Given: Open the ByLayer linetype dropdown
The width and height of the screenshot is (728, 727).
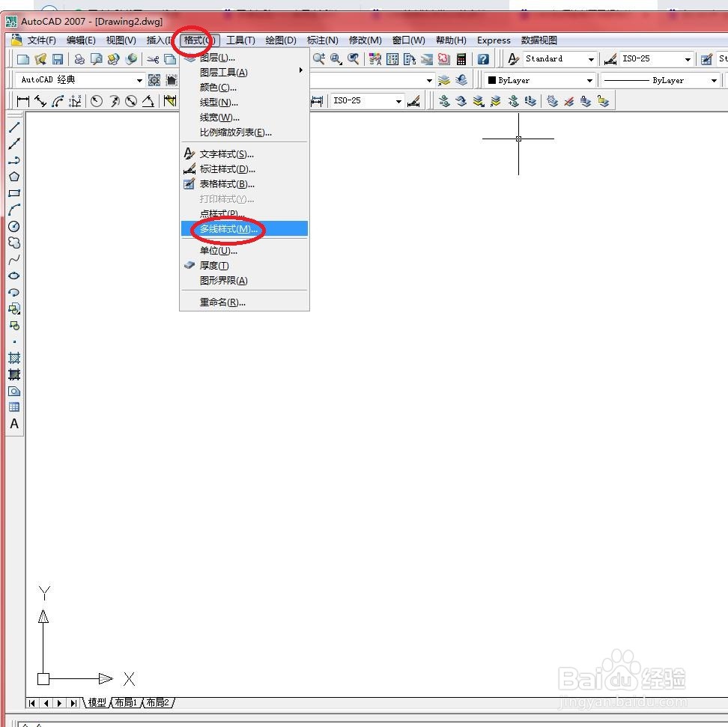Looking at the screenshot, I should (x=714, y=80).
